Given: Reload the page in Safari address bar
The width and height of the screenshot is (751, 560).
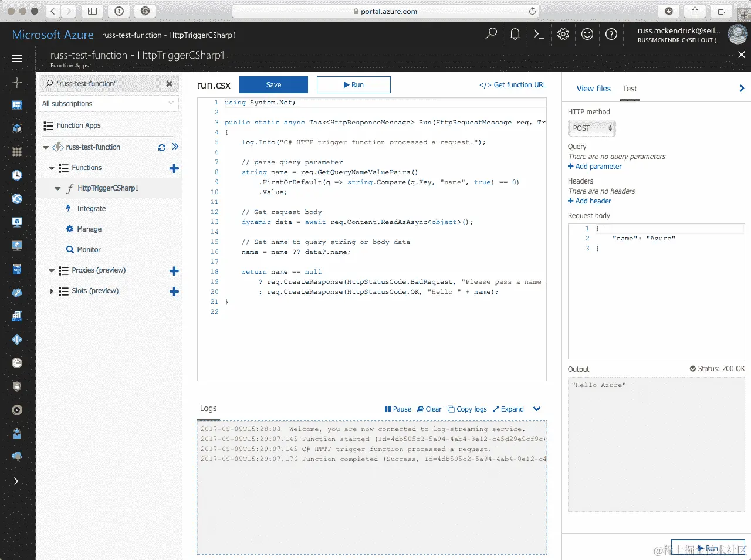Looking at the screenshot, I should pyautogui.click(x=532, y=11).
